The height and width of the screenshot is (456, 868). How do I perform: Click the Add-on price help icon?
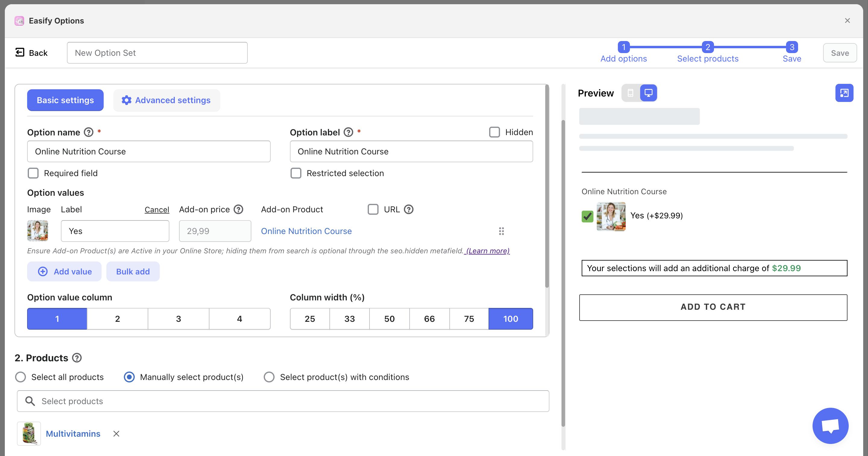tap(238, 209)
